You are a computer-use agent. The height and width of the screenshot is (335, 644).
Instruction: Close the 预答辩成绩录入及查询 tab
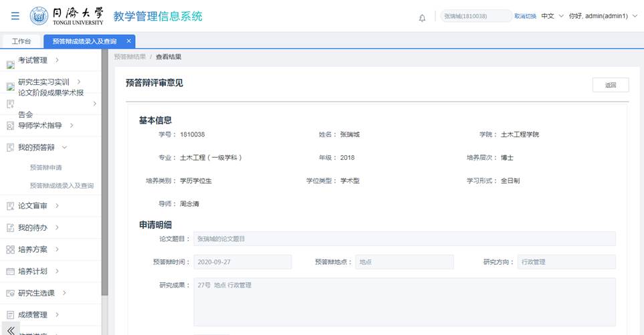click(x=129, y=41)
